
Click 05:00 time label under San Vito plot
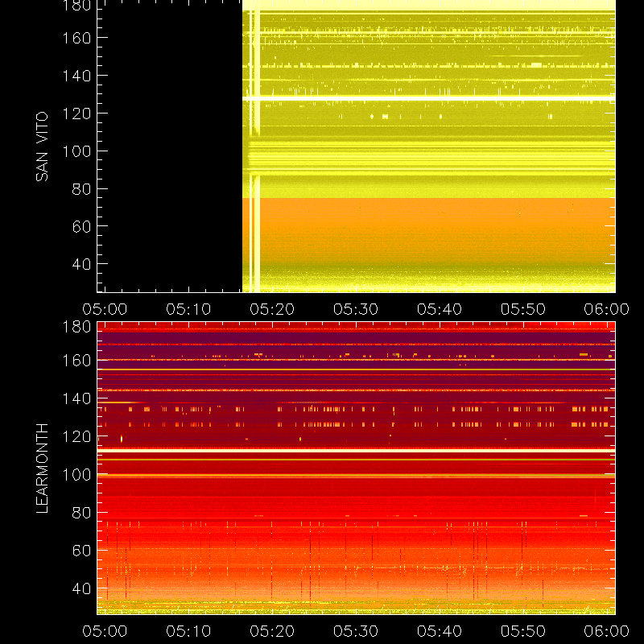pos(105,309)
